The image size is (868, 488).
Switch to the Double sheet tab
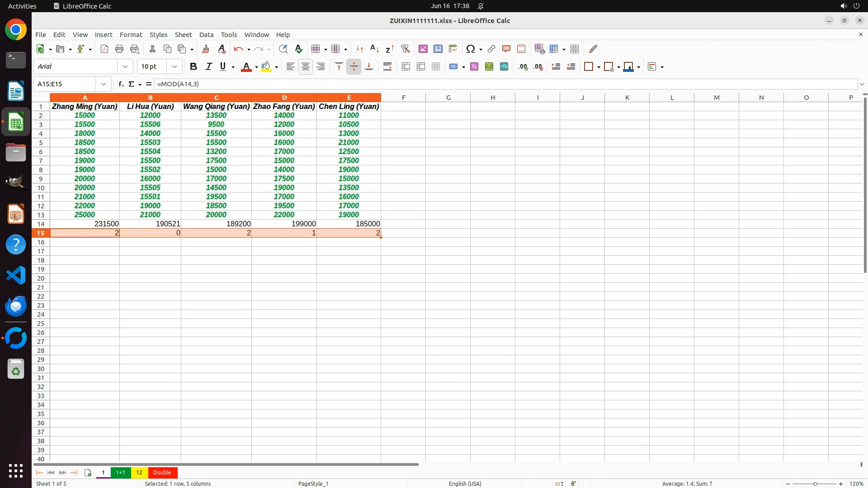[162, 473]
